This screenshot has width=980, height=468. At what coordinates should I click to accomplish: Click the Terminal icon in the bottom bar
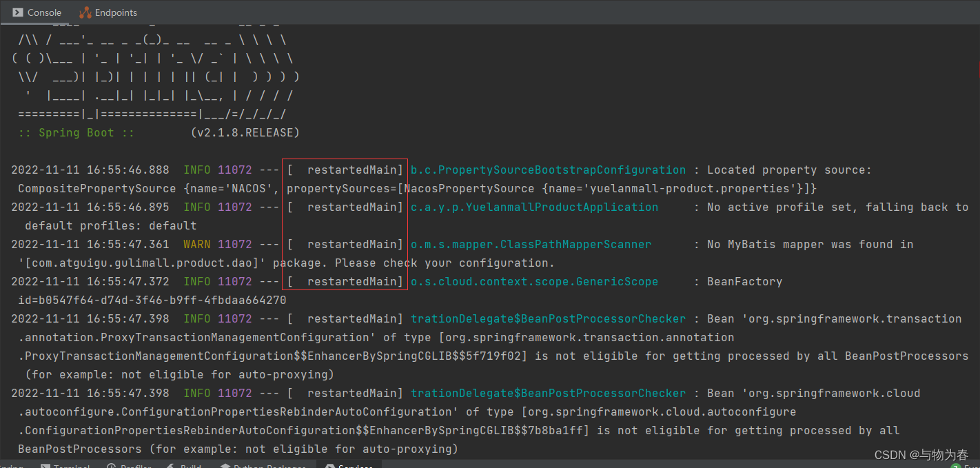(x=46, y=465)
